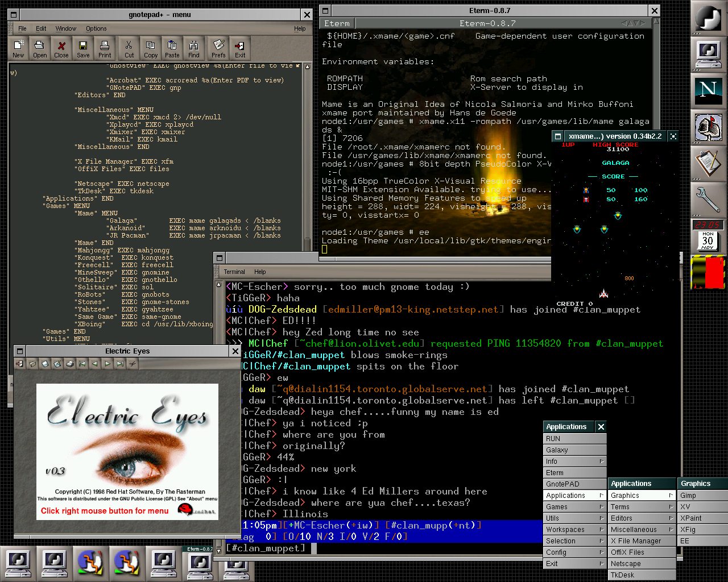Click the Open folder icon in gnotepad+
The image size is (728, 582).
coord(39,48)
